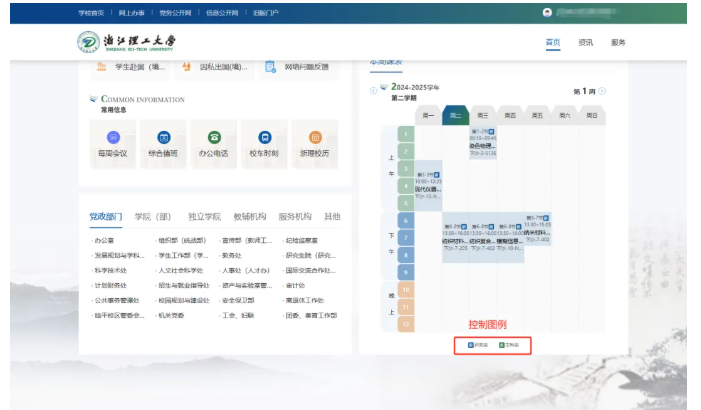Select the 周二 day column header
701x410 pixels.
click(x=455, y=115)
